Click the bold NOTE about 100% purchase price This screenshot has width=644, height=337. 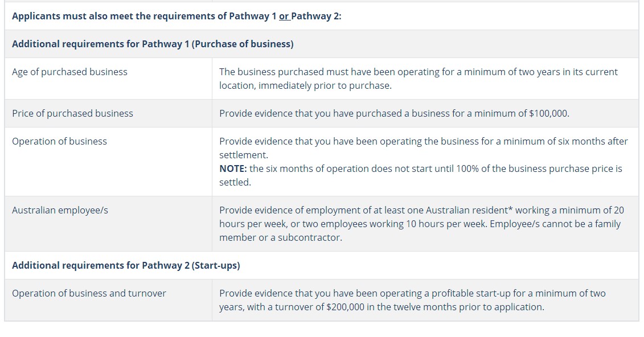421,175
